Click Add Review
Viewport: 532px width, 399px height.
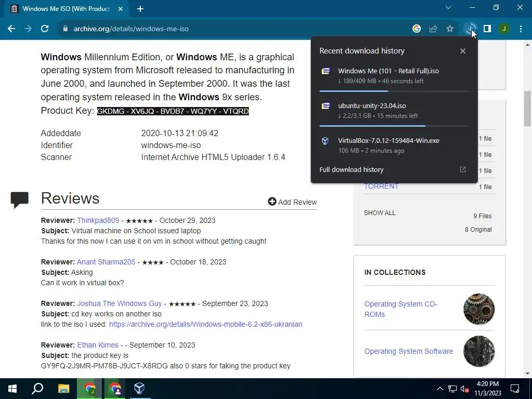(x=292, y=202)
